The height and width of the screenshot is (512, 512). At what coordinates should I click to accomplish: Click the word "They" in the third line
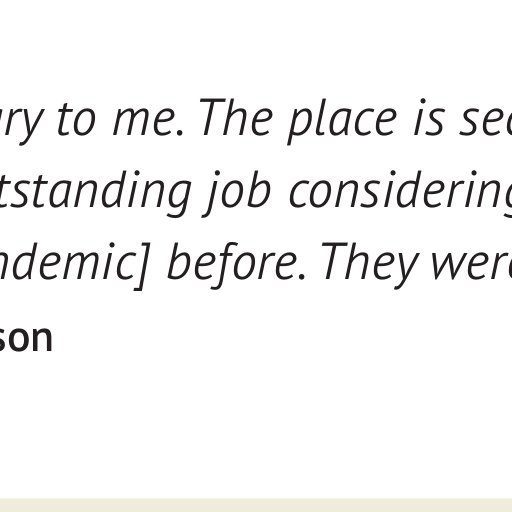tap(368, 265)
